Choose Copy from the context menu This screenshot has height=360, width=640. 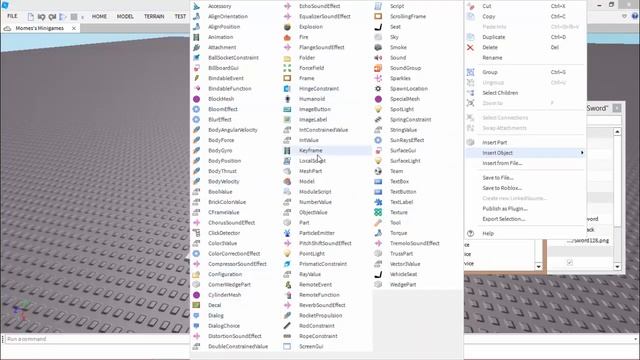489,17
